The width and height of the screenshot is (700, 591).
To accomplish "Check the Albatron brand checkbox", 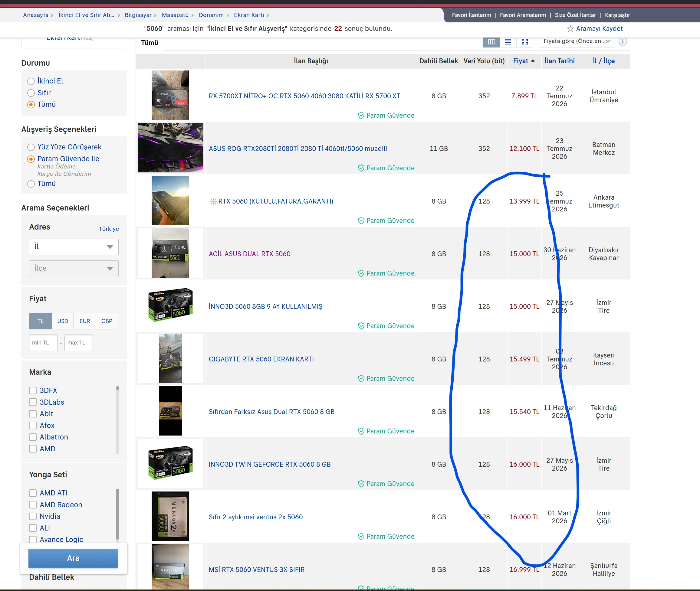I will pyautogui.click(x=33, y=437).
